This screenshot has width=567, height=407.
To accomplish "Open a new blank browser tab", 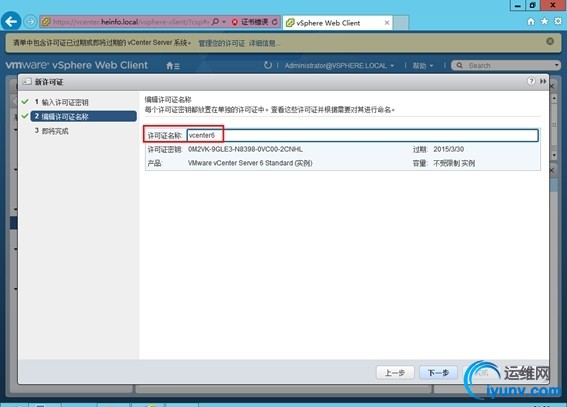I will [x=401, y=23].
